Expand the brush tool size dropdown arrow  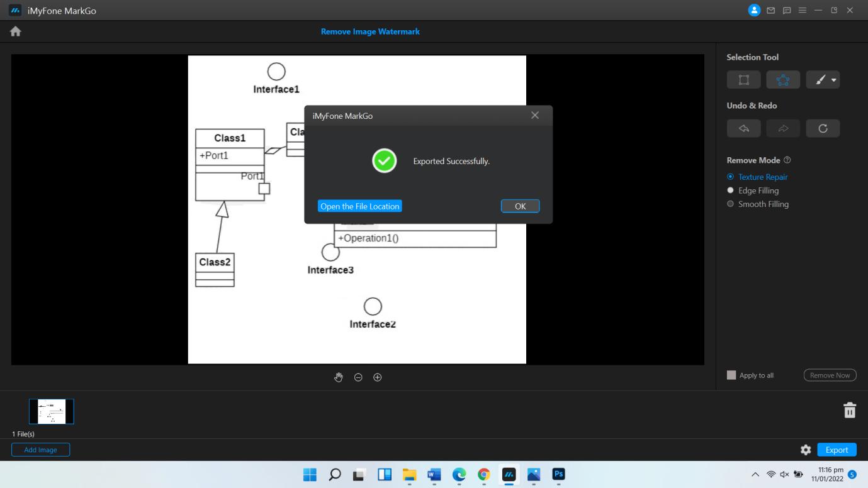(x=833, y=80)
